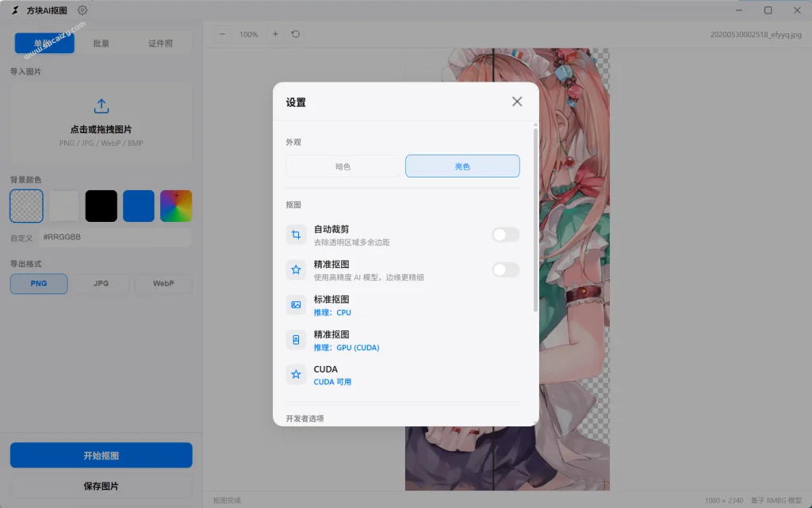Click the 100% zoom level text
Image resolution: width=812 pixels, height=508 pixels.
tap(248, 35)
